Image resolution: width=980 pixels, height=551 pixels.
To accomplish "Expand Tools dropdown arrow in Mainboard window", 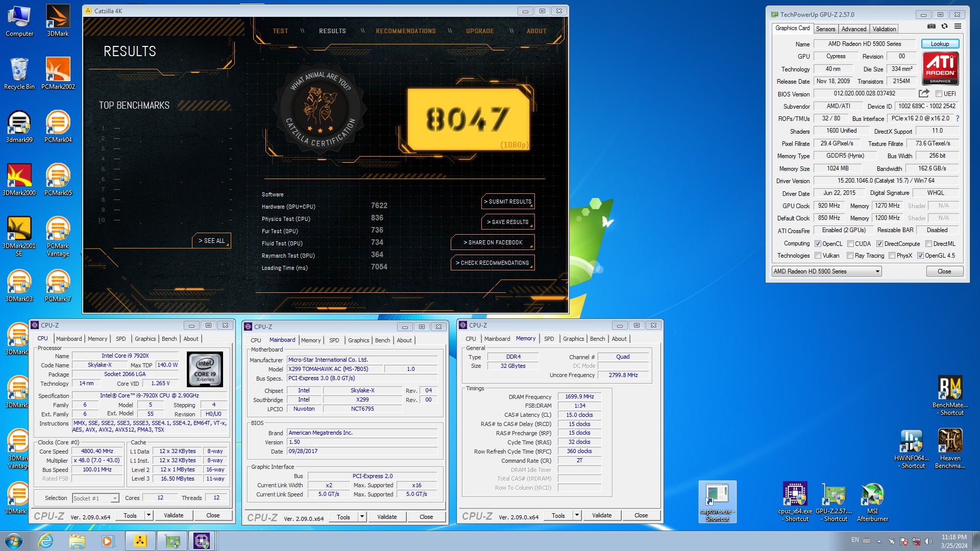I will point(362,517).
